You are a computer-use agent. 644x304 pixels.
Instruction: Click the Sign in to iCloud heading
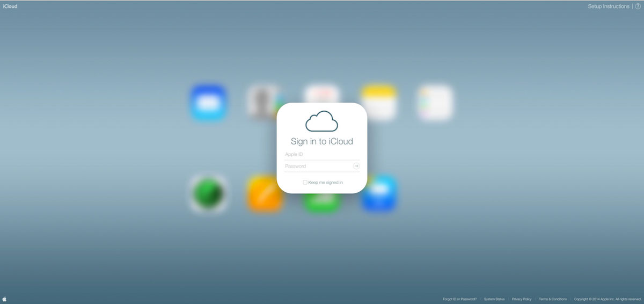(x=322, y=141)
